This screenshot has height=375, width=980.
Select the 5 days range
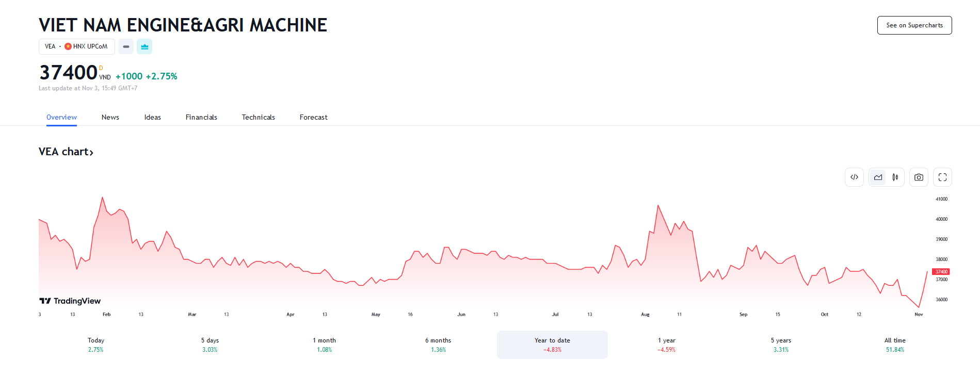[x=210, y=345]
